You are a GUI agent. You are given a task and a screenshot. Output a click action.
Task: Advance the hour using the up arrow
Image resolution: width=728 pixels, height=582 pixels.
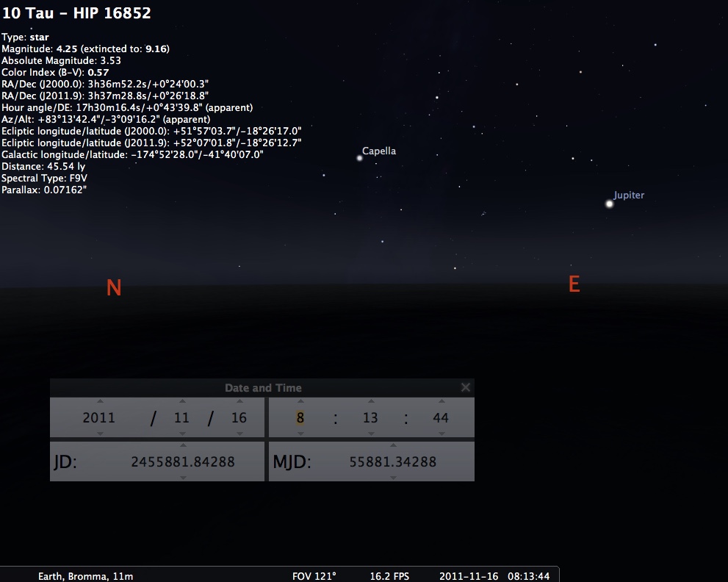pyautogui.click(x=300, y=401)
